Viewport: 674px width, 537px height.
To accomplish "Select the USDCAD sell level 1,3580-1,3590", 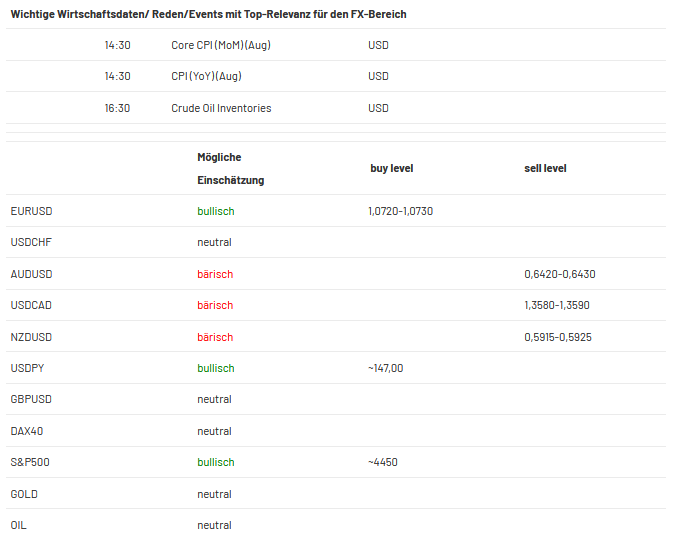I will [557, 305].
